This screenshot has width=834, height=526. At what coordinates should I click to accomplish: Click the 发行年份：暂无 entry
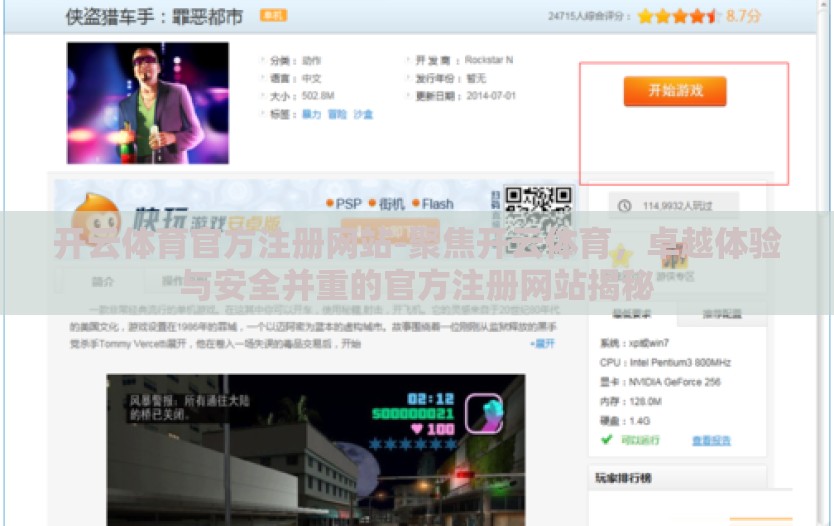(451, 78)
